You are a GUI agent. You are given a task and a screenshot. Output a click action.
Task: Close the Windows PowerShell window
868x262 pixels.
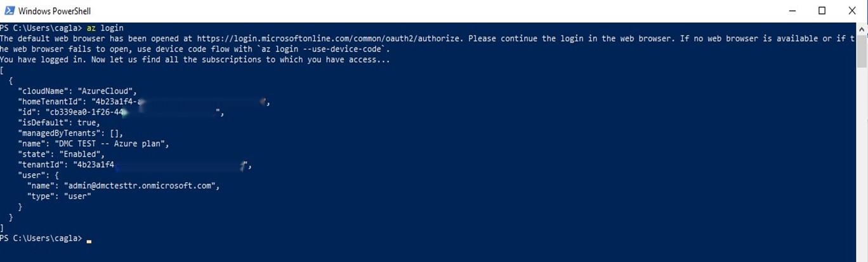tap(852, 11)
